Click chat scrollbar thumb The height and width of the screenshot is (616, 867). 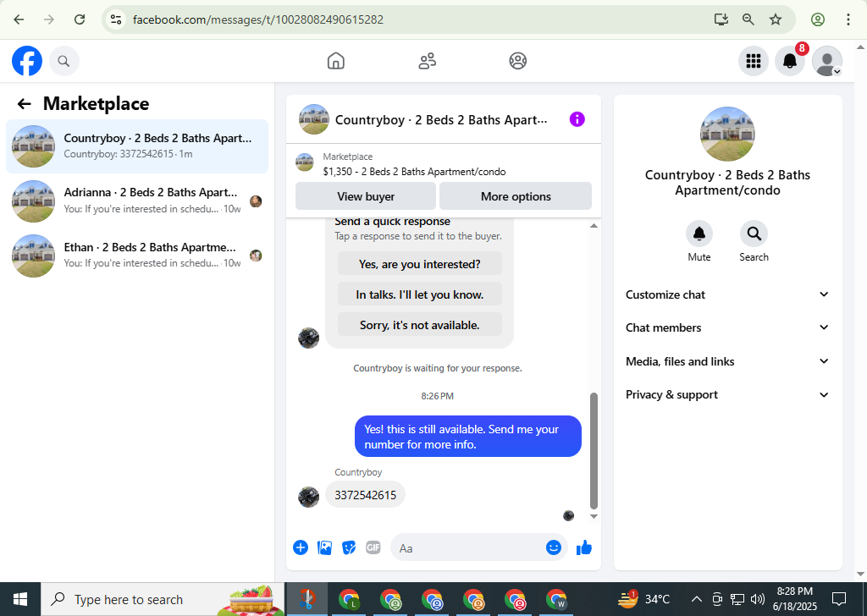coord(594,450)
